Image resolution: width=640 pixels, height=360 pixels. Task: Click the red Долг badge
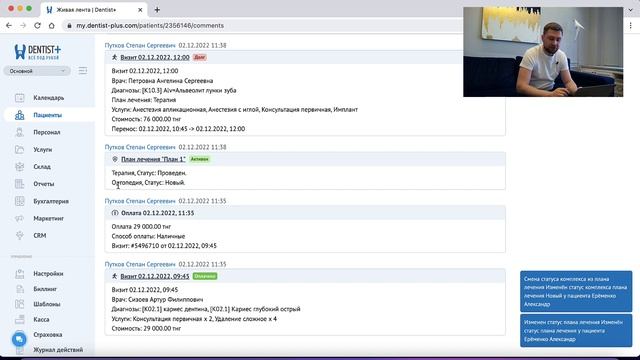[200, 58]
